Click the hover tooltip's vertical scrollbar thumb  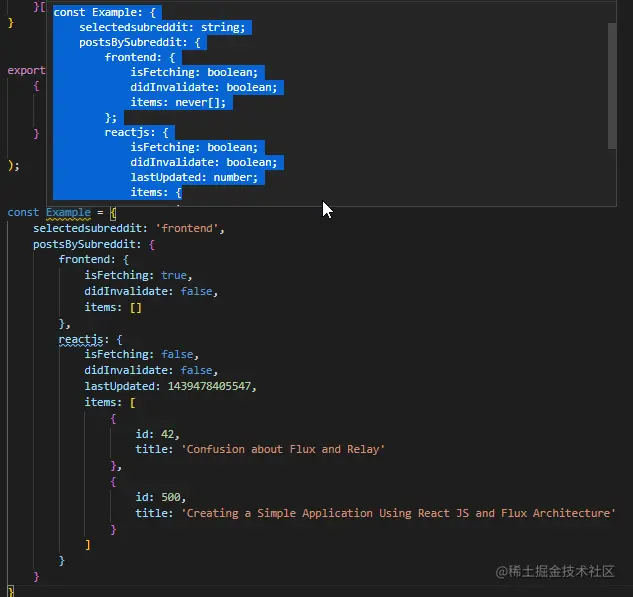(x=612, y=86)
